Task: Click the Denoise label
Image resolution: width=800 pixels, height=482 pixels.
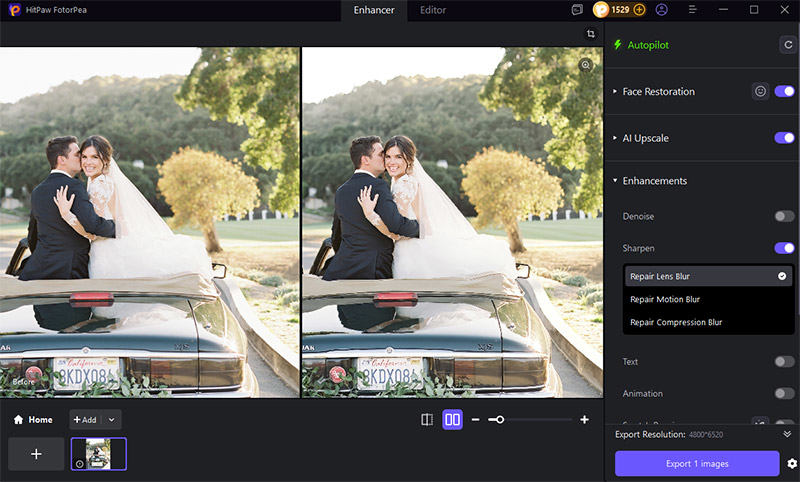Action: [x=638, y=216]
